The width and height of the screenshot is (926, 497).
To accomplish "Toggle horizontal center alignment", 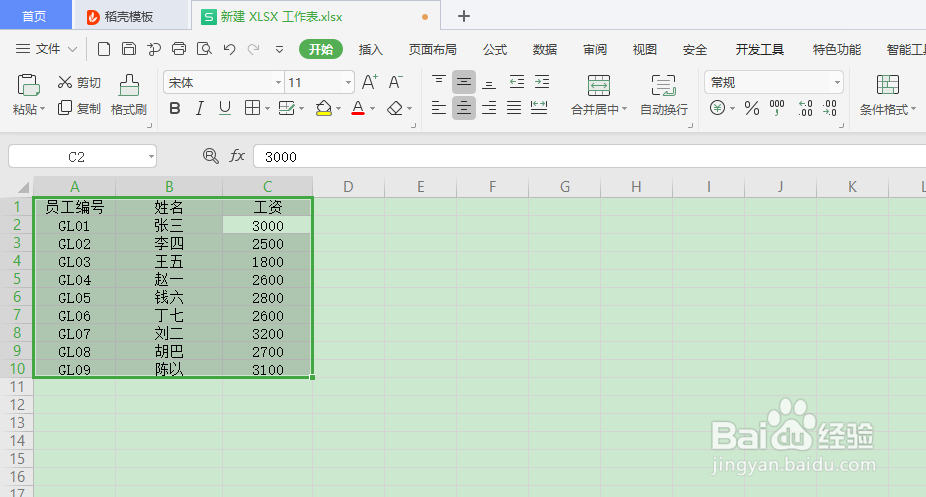I will point(464,108).
